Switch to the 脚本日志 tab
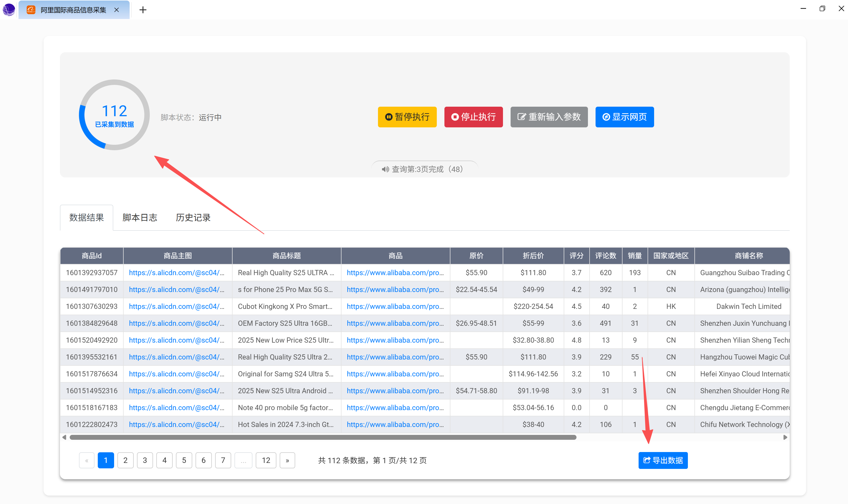Viewport: 848px width, 504px height. pyautogui.click(x=140, y=217)
